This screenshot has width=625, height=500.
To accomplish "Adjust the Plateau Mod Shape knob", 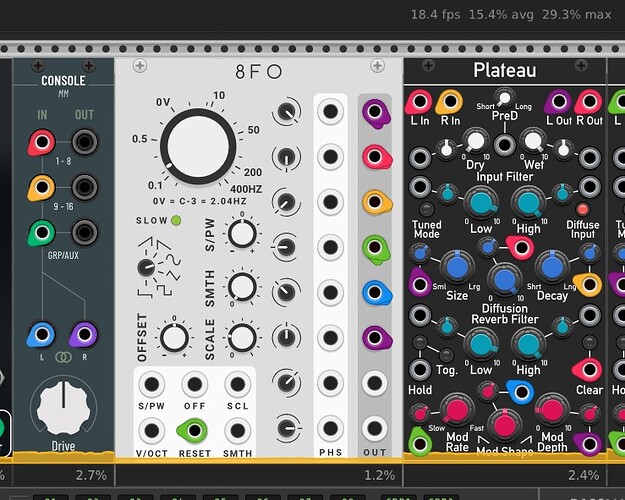I will [x=505, y=424].
